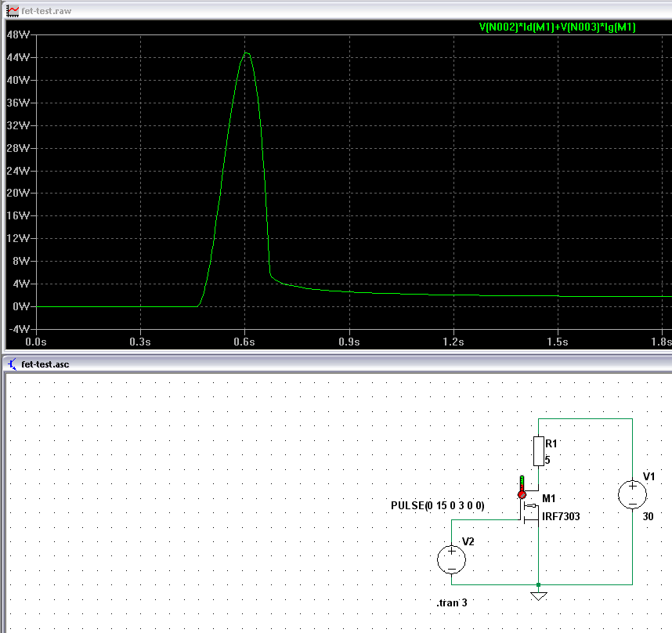Click the 0W vertical axis label
672x633 pixels.
pyautogui.click(x=21, y=306)
